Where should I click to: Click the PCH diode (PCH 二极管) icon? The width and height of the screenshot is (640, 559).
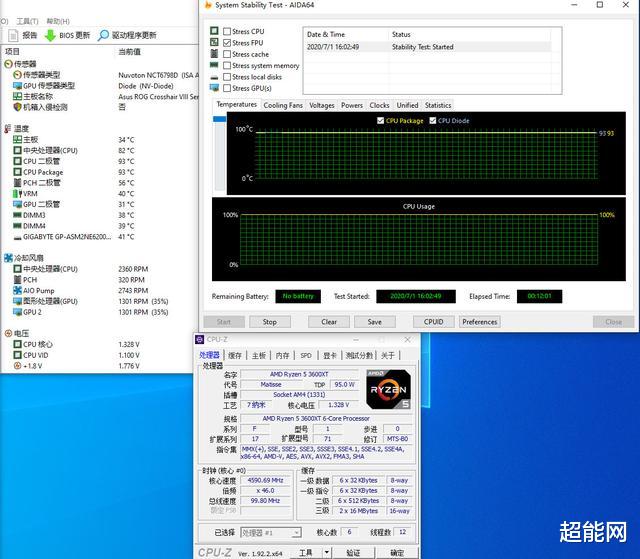[17, 183]
